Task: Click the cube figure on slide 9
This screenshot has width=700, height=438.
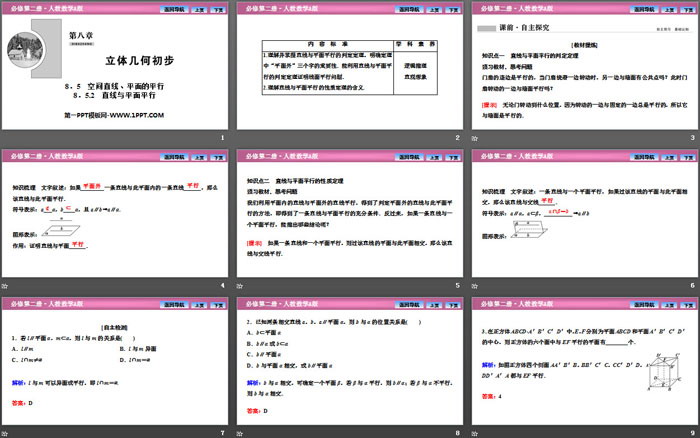Action: (665, 372)
